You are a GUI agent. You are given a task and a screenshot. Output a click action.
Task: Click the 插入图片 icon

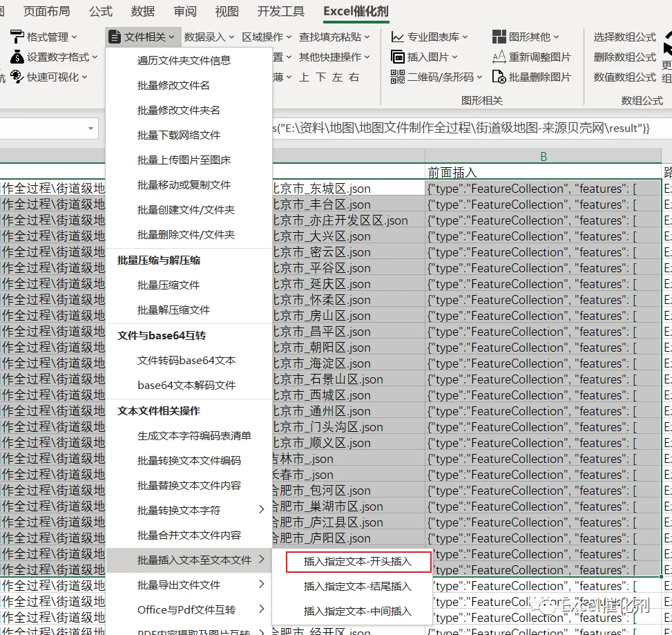pyautogui.click(x=397, y=57)
